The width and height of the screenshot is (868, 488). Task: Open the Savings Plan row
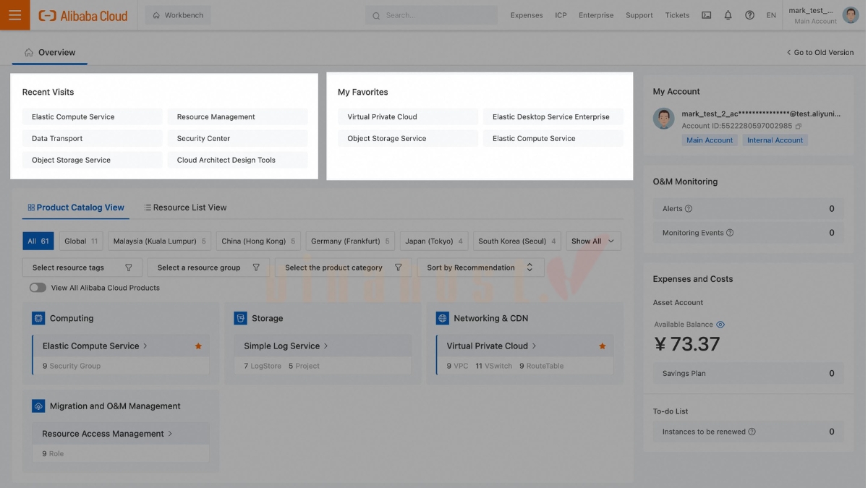click(748, 374)
